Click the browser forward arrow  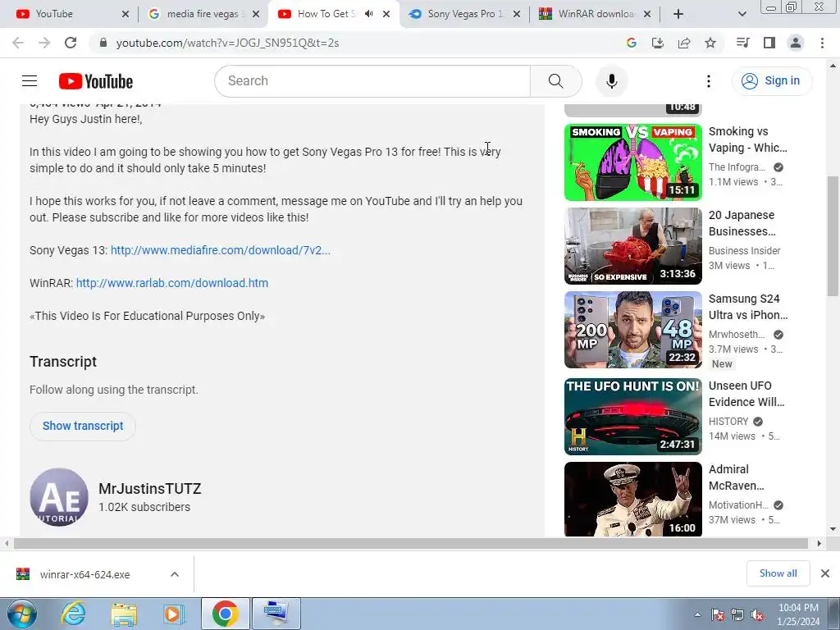44,43
